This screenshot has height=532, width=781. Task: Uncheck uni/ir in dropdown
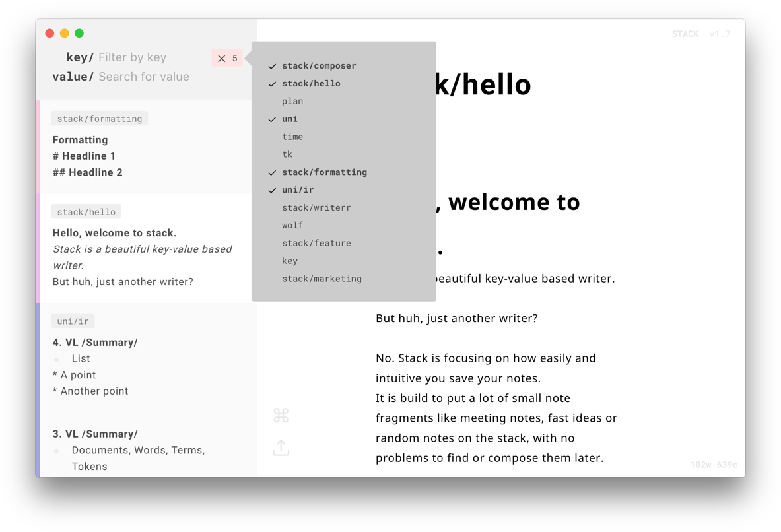click(x=298, y=190)
